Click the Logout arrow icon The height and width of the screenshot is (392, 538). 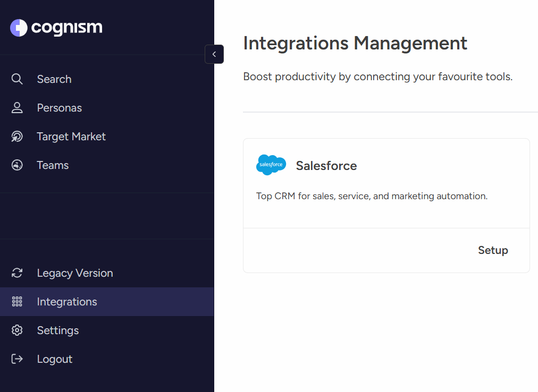[17, 359]
